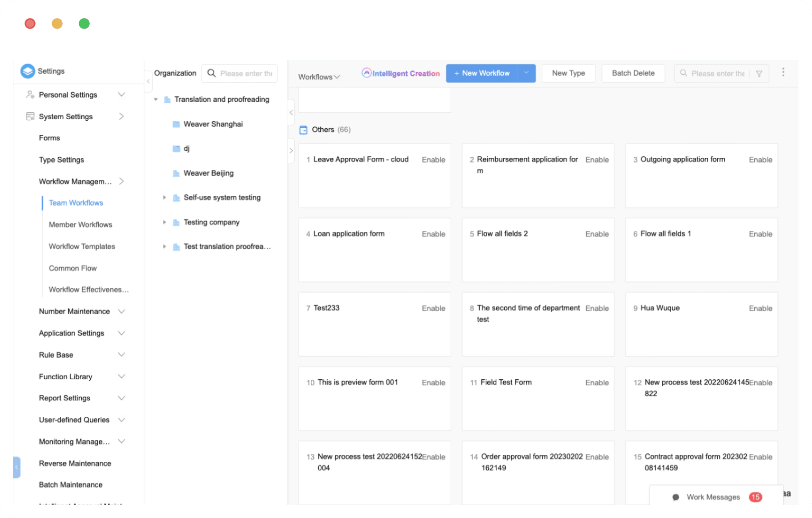Expand Rule Base chevron
This screenshot has width=812, height=518.
[x=121, y=355]
